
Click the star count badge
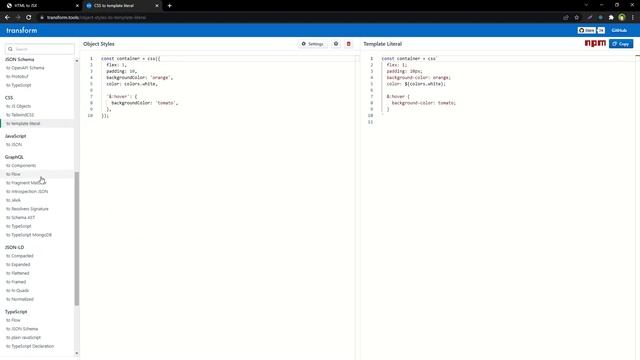601,31
